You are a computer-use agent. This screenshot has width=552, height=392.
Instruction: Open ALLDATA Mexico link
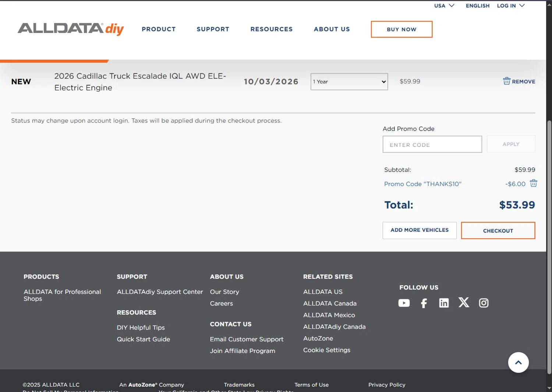click(x=329, y=315)
